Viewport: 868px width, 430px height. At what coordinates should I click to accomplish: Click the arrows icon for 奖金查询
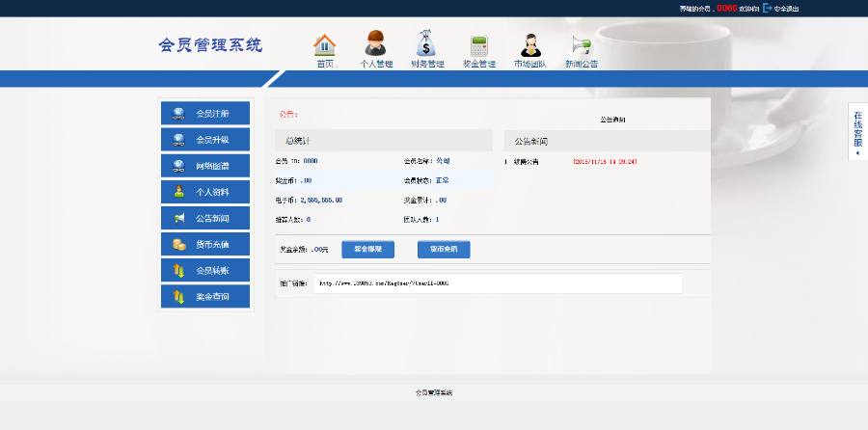[x=178, y=297]
